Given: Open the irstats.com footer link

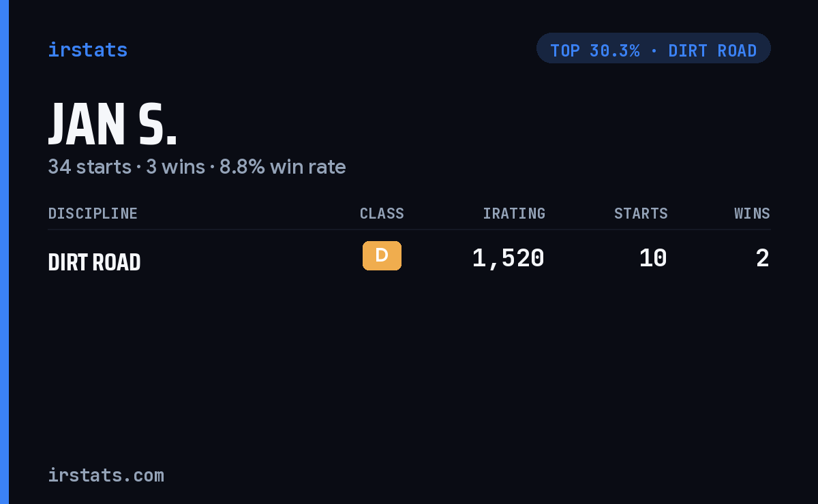Looking at the screenshot, I should [x=106, y=475].
